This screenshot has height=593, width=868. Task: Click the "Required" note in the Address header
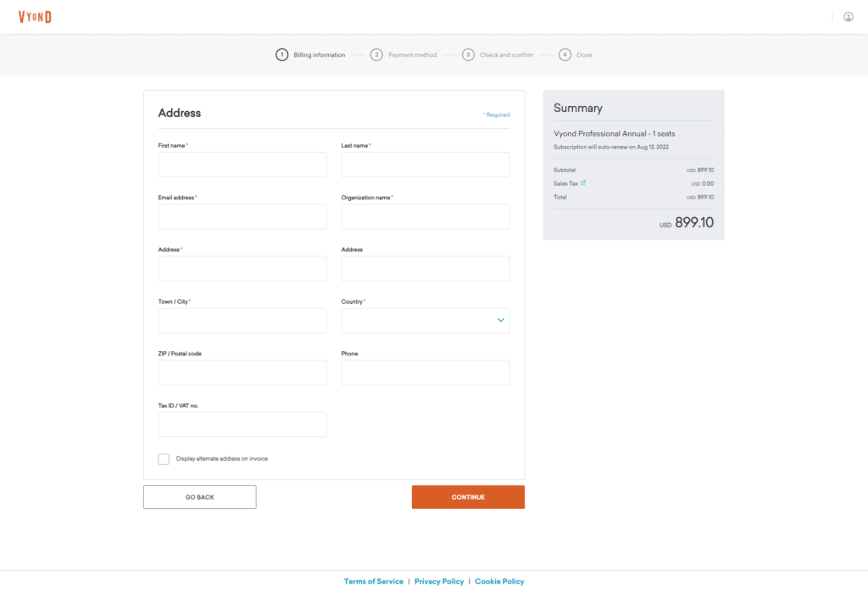pos(497,115)
